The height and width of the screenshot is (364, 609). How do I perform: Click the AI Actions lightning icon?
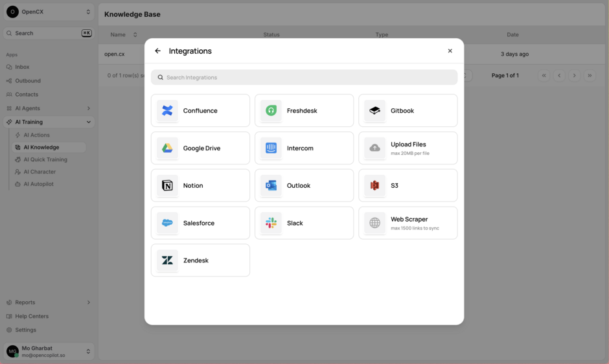pyautogui.click(x=17, y=135)
